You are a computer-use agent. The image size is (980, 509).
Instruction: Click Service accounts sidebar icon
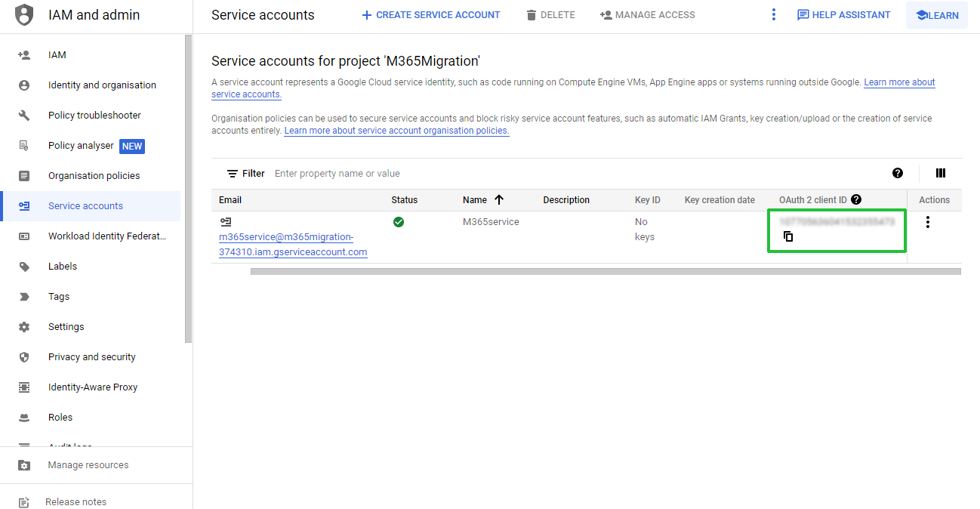click(24, 206)
